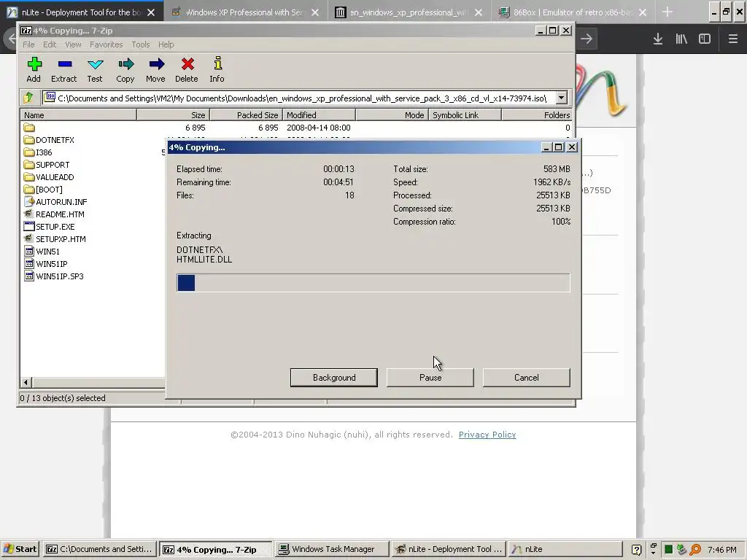Sort by the Modified column header
747x560 pixels.
tap(320, 114)
